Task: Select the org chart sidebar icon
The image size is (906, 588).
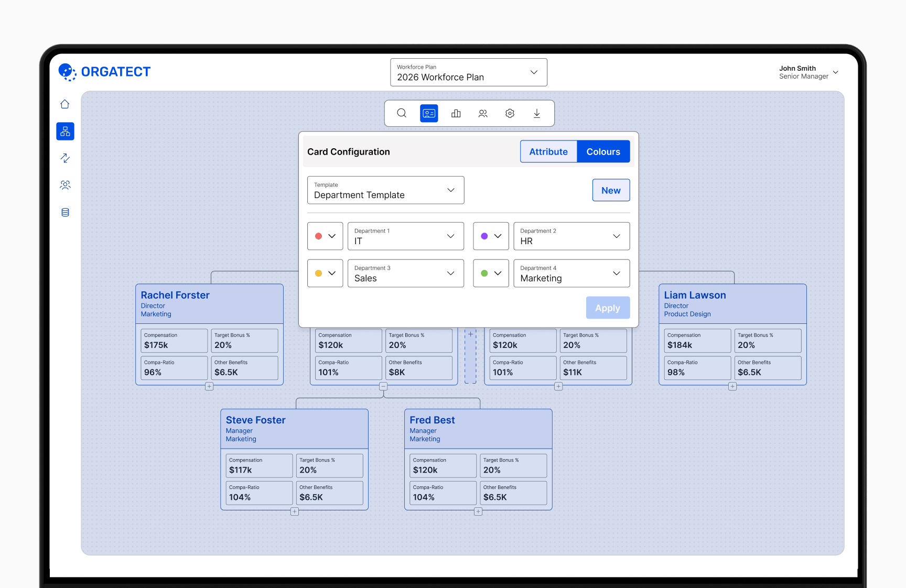Action: pos(65,131)
